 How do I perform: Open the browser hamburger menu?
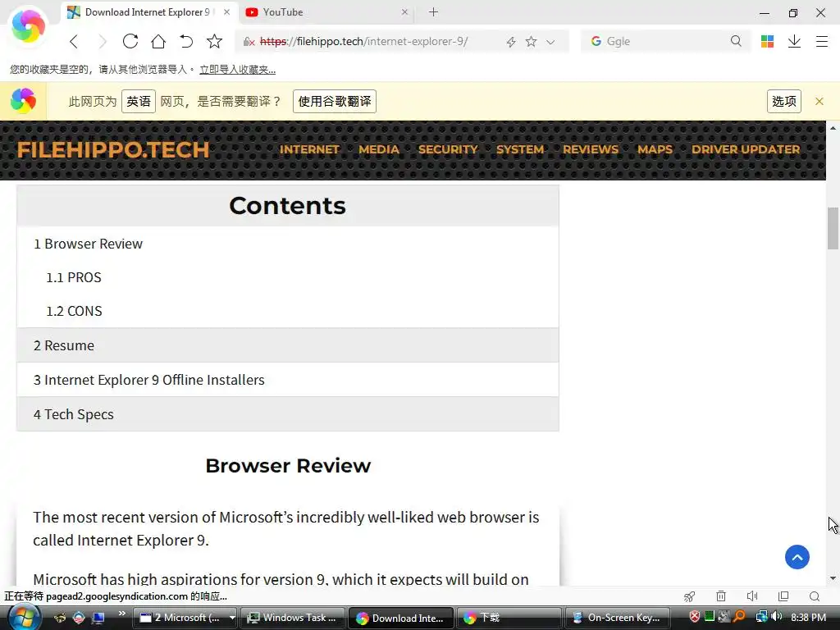click(822, 41)
